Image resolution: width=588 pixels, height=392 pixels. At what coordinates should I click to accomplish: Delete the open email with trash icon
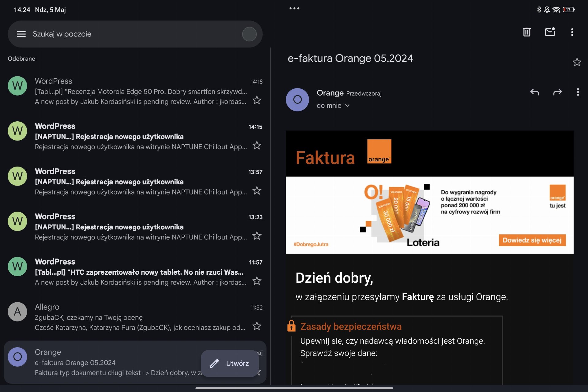(x=526, y=32)
